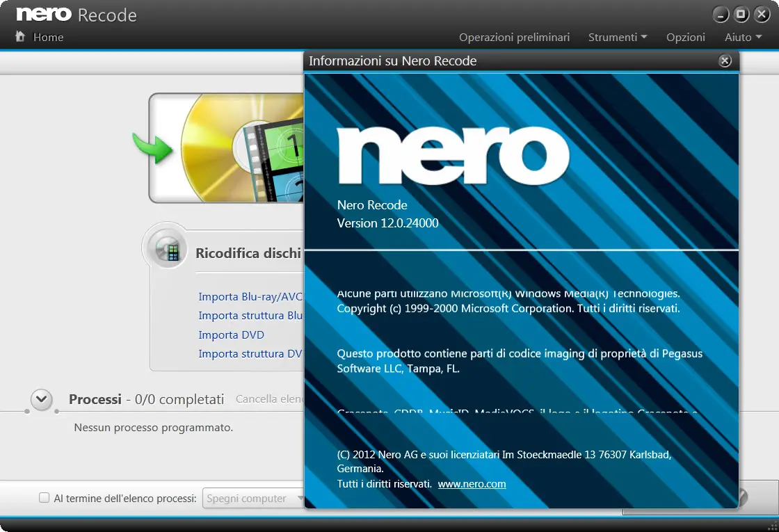Click the Importa Blu-ray/AVC link
Image resolution: width=779 pixels, height=532 pixels.
coord(250,296)
